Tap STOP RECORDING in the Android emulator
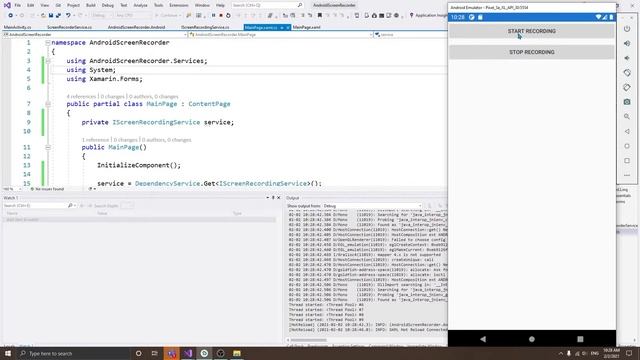 pos(531,52)
